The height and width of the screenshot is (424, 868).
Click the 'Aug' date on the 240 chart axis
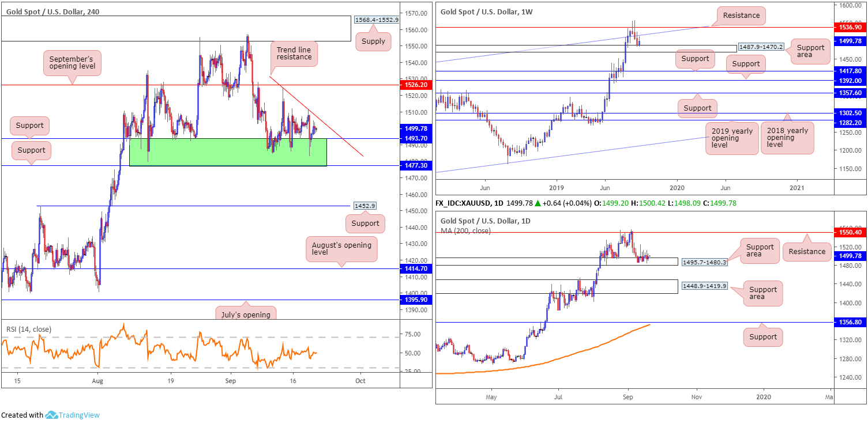(x=97, y=381)
